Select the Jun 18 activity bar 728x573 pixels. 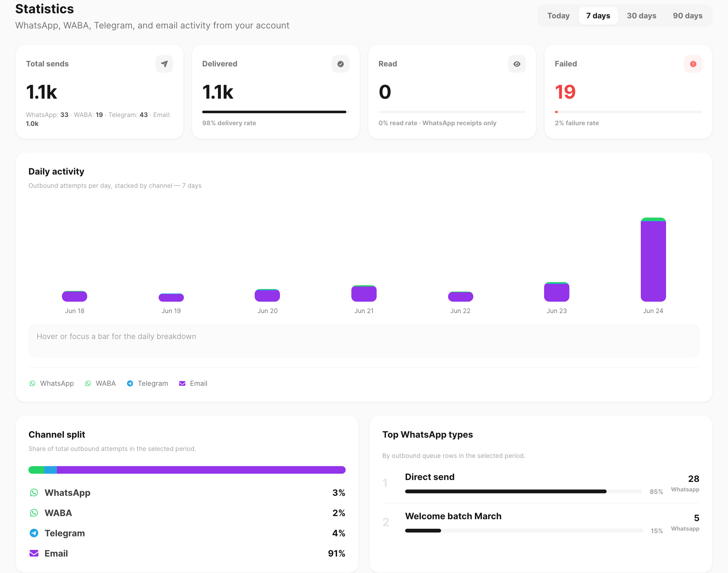74,296
